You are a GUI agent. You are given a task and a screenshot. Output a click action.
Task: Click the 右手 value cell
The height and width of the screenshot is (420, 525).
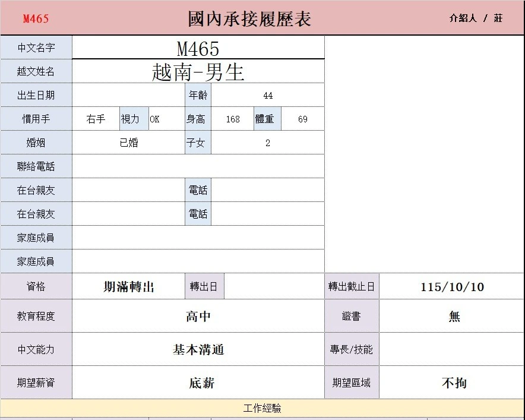pos(96,119)
